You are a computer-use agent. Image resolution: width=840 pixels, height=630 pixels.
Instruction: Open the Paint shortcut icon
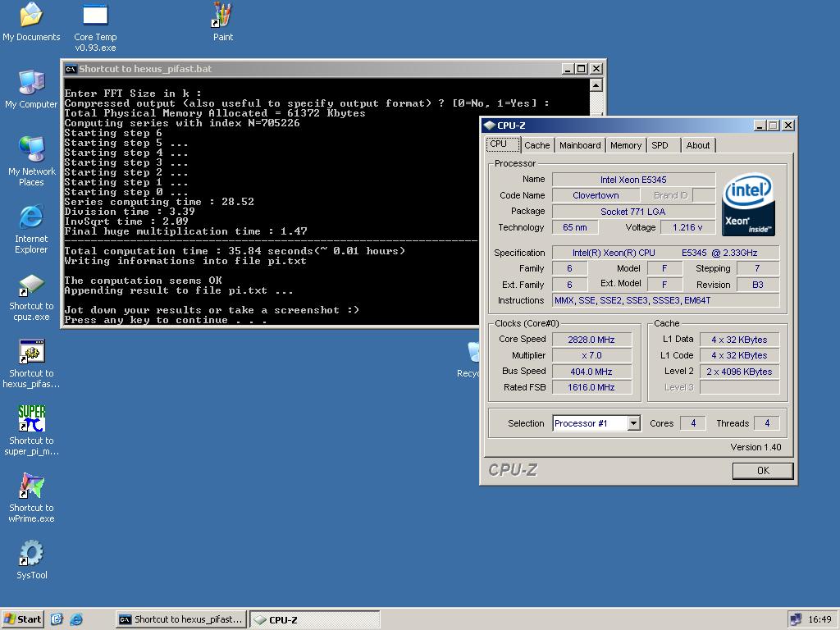point(223,15)
